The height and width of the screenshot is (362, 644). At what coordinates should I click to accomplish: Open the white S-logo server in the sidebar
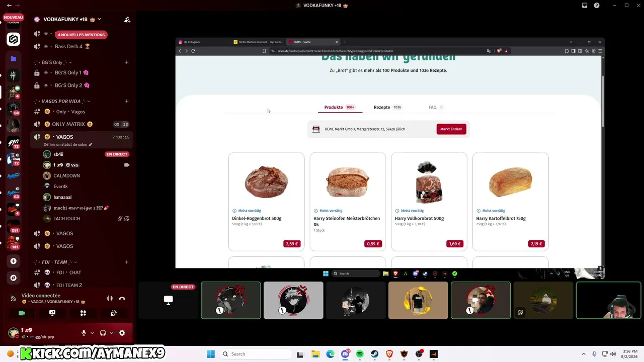point(14,39)
